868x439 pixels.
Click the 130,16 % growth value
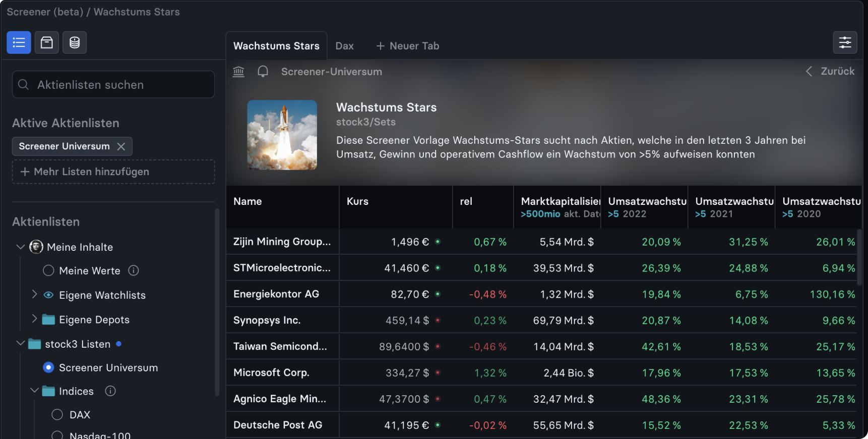click(x=832, y=294)
